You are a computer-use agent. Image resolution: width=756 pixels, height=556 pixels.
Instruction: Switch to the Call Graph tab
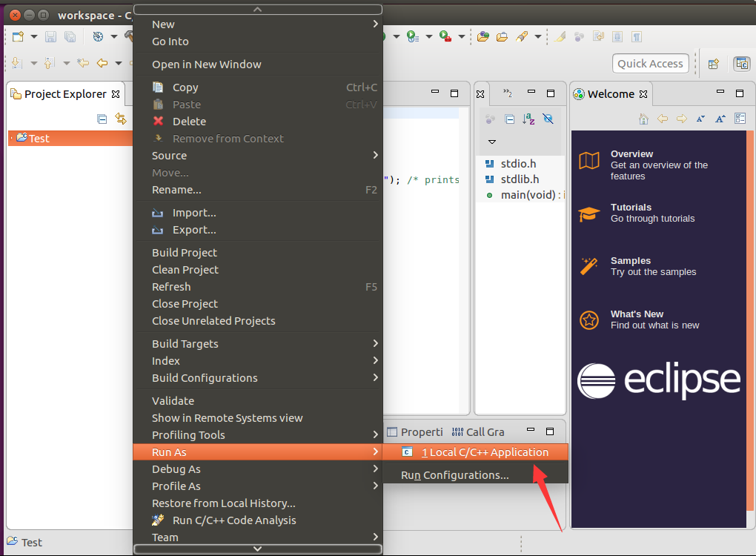[478, 432]
